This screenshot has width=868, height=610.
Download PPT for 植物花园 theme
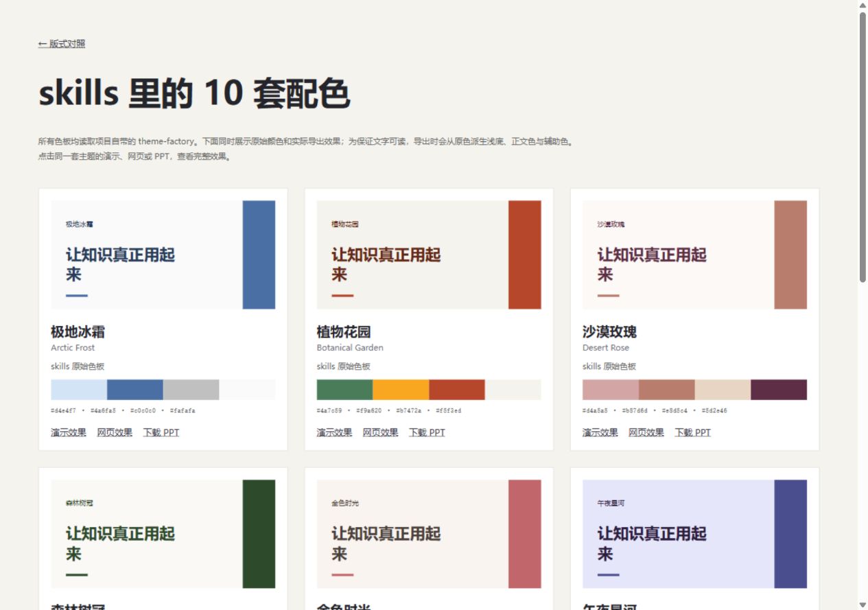coord(427,432)
